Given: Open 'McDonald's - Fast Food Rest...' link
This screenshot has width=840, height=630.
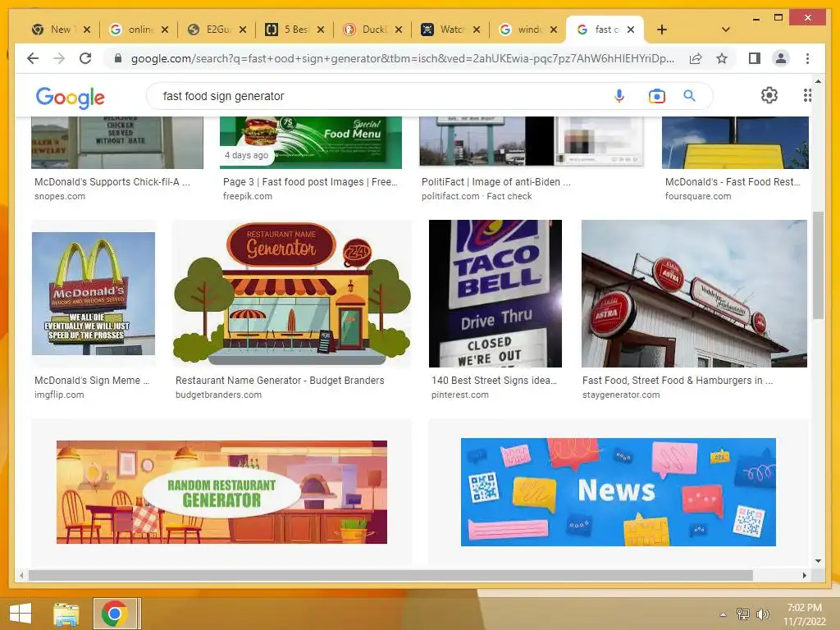Looking at the screenshot, I should tap(733, 182).
